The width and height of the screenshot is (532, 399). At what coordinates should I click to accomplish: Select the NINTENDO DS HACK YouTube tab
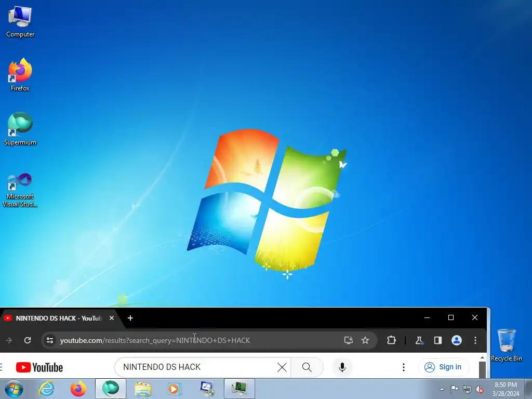pos(58,318)
